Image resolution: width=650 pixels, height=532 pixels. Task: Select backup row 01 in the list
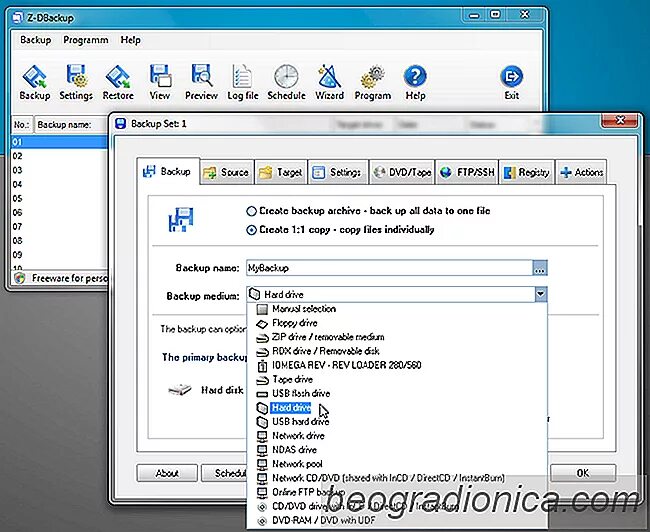point(59,142)
